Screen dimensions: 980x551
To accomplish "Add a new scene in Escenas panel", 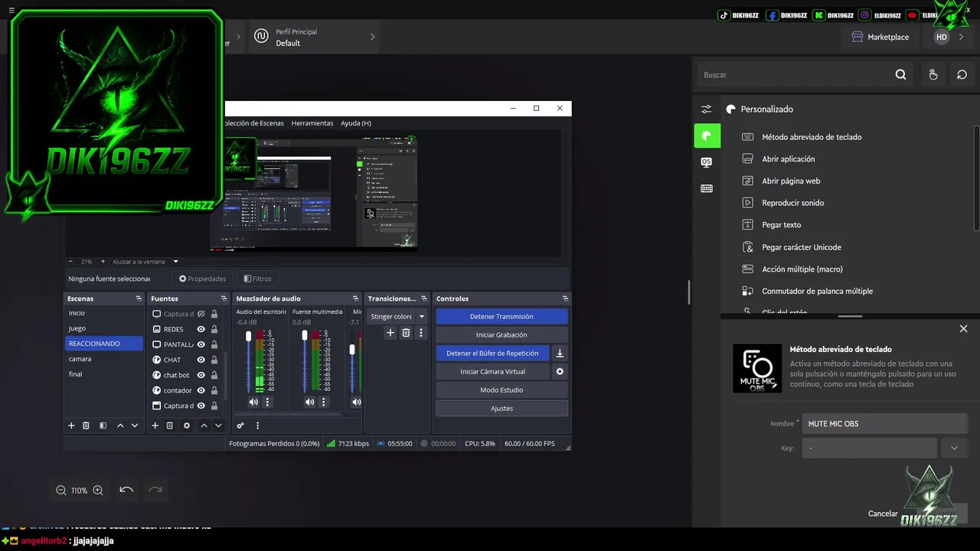I will (x=71, y=425).
